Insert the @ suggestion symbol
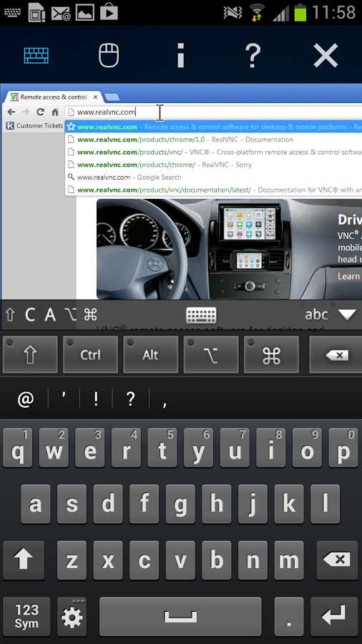The width and height of the screenshot is (362, 644). [x=26, y=399]
